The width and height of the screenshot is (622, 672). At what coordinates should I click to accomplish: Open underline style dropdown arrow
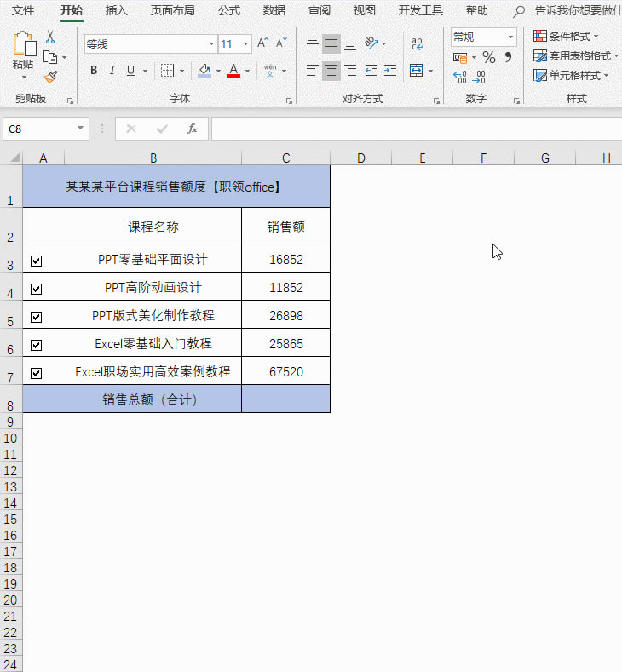coord(146,71)
